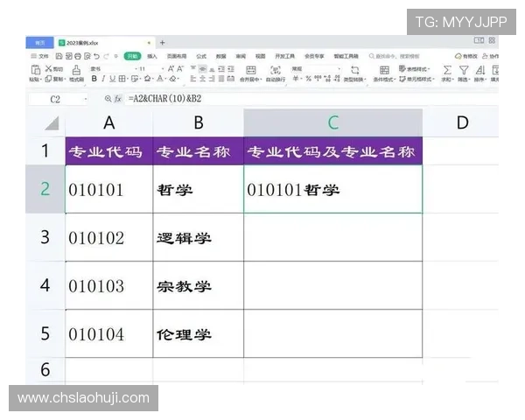Switch to the Home (开始) ribbon tab

pyautogui.click(x=133, y=56)
